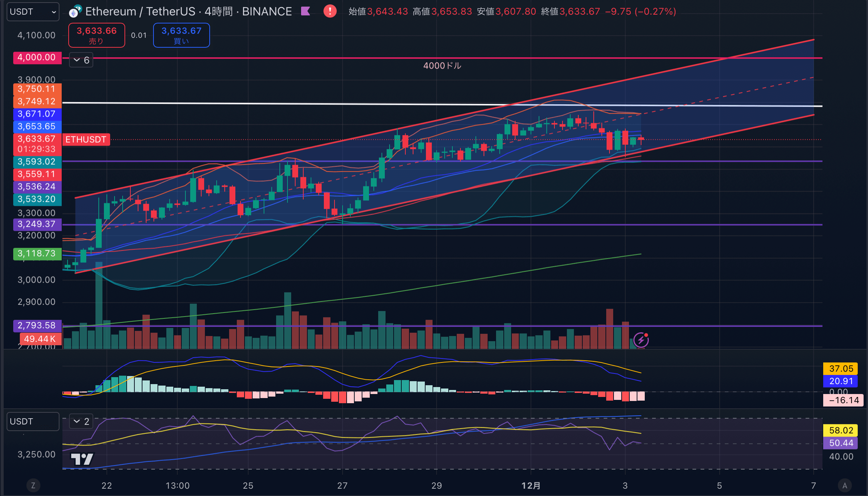Click the 4,100.00 price axis label

37,35
